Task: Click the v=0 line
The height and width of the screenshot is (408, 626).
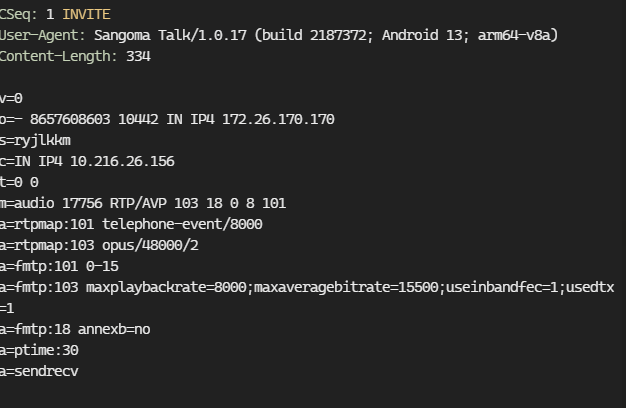Action: click(x=11, y=98)
